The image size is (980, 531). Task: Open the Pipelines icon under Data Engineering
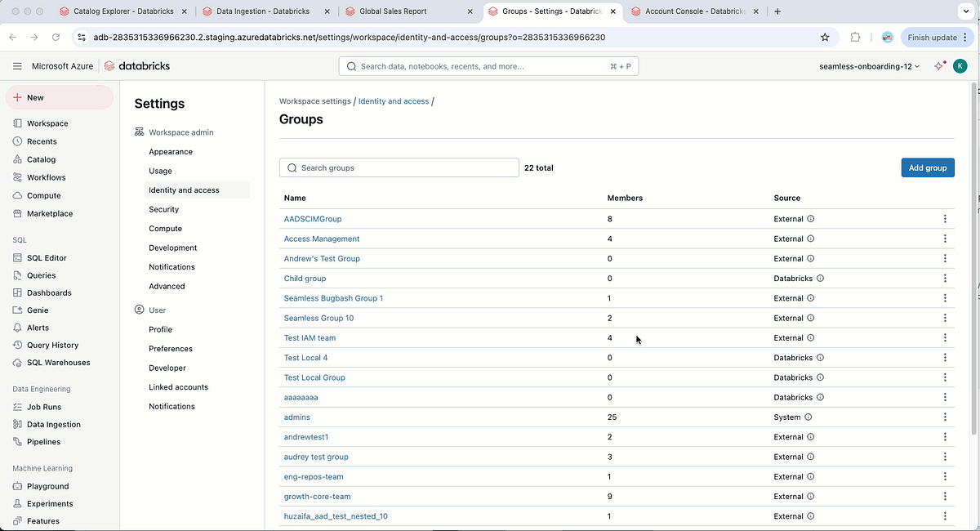click(x=17, y=441)
